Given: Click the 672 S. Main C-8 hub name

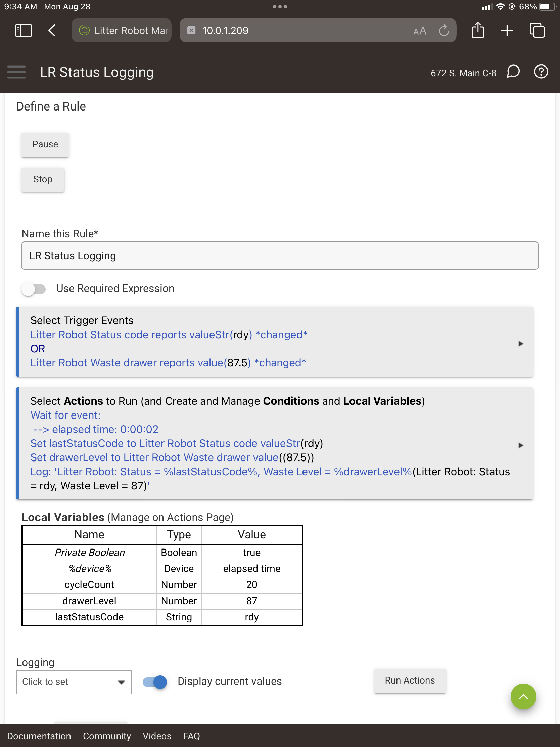Looking at the screenshot, I should tap(463, 73).
